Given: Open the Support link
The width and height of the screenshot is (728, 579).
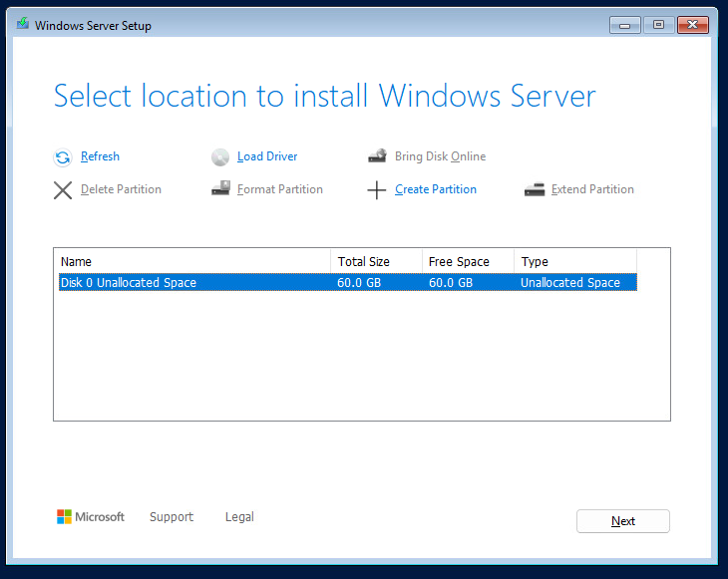Looking at the screenshot, I should coord(172,517).
